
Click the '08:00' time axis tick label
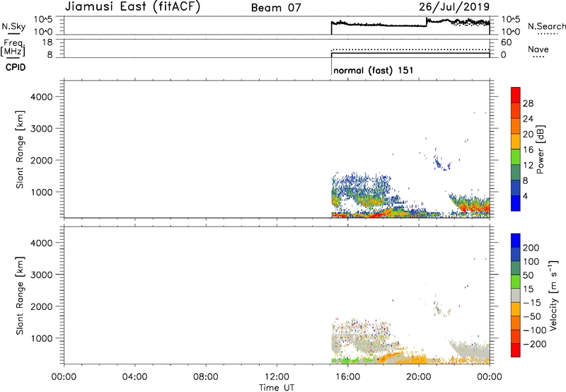tap(206, 377)
